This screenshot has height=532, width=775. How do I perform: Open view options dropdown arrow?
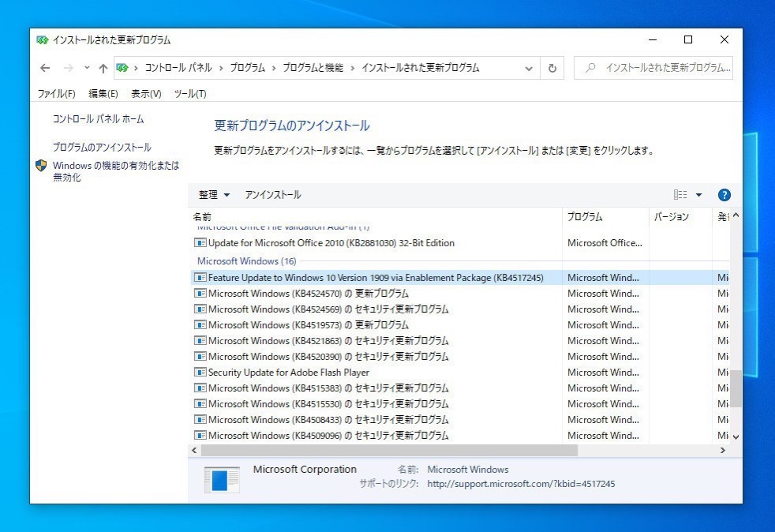(x=699, y=195)
